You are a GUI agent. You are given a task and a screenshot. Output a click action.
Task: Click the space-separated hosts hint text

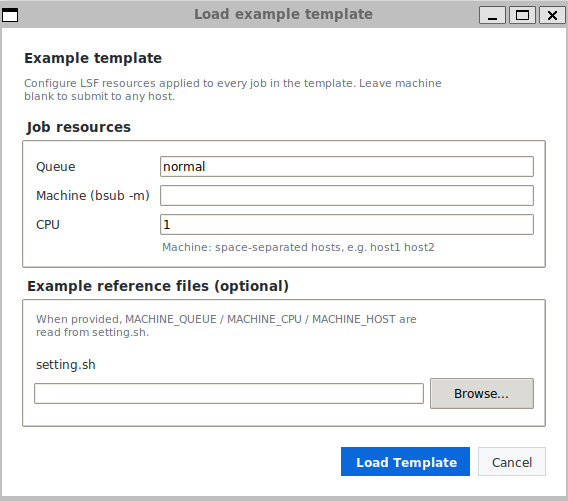coord(298,247)
